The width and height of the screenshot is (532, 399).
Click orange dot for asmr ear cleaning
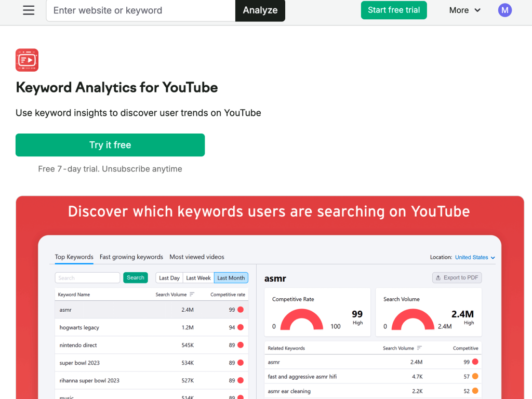pos(475,391)
